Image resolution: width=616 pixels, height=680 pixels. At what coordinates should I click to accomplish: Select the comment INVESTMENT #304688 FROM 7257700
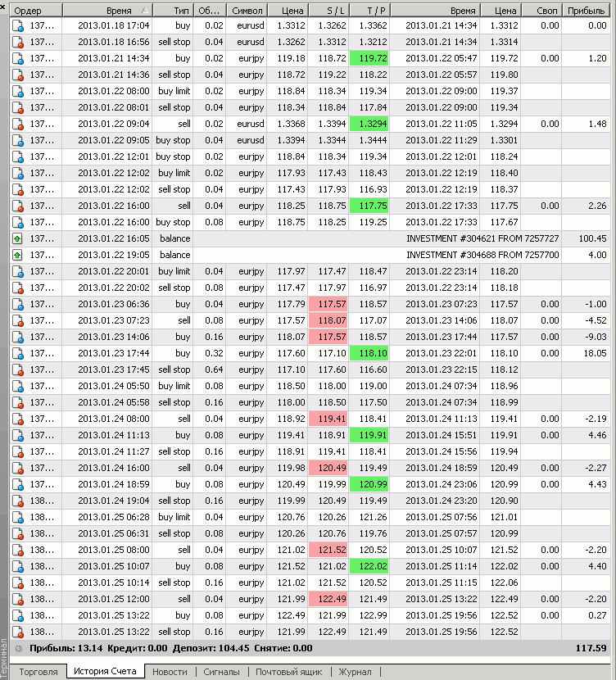click(x=482, y=256)
